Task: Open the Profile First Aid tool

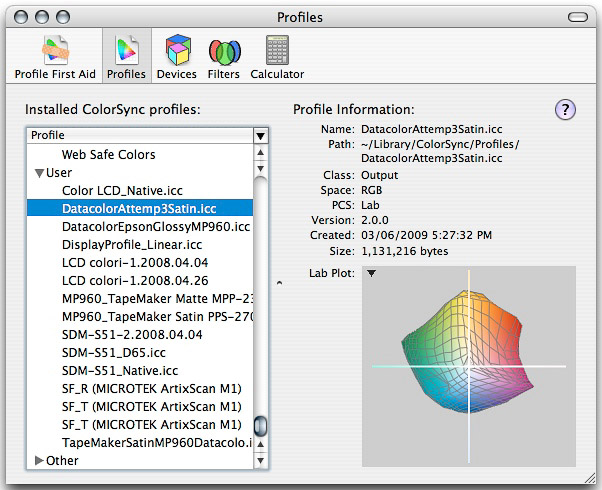Action: (54, 57)
